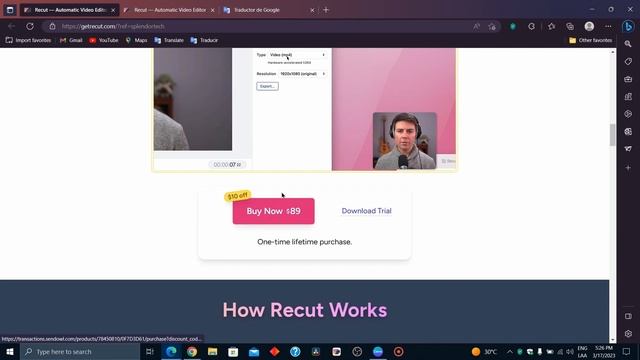The height and width of the screenshot is (360, 640).
Task: Open the Collections icon
Action: 570,27
